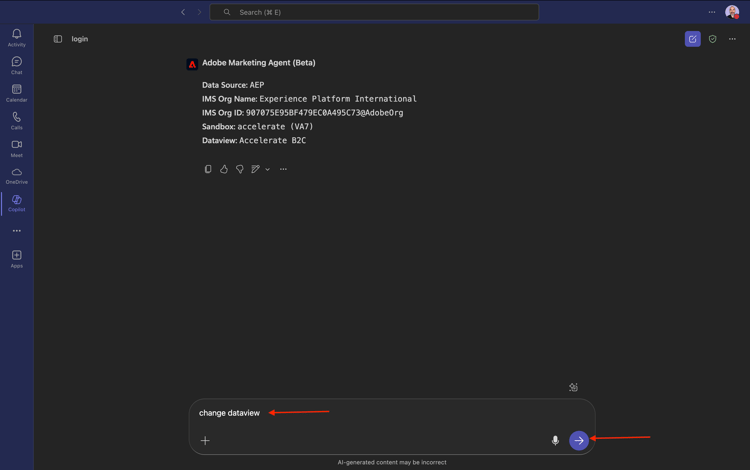This screenshot has width=750, height=470.
Task: Click the edit in pages icon
Action: tap(256, 169)
